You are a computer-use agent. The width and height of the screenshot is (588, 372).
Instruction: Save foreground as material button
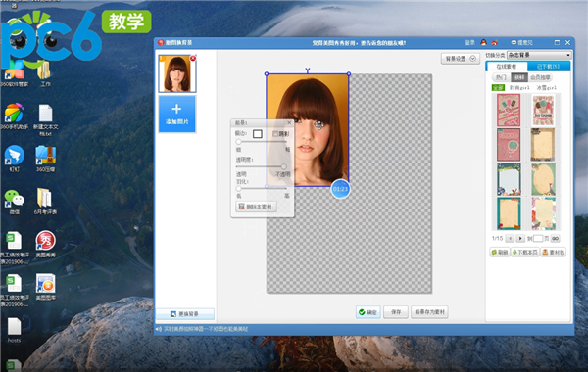click(429, 312)
